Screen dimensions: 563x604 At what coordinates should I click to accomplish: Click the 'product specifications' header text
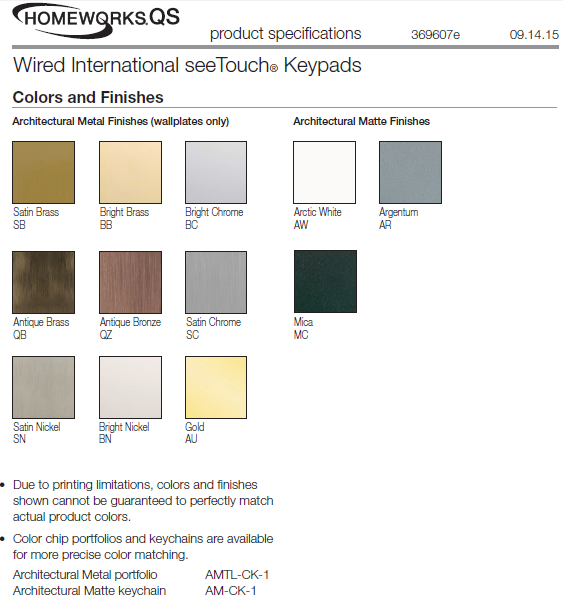pyautogui.click(x=285, y=34)
